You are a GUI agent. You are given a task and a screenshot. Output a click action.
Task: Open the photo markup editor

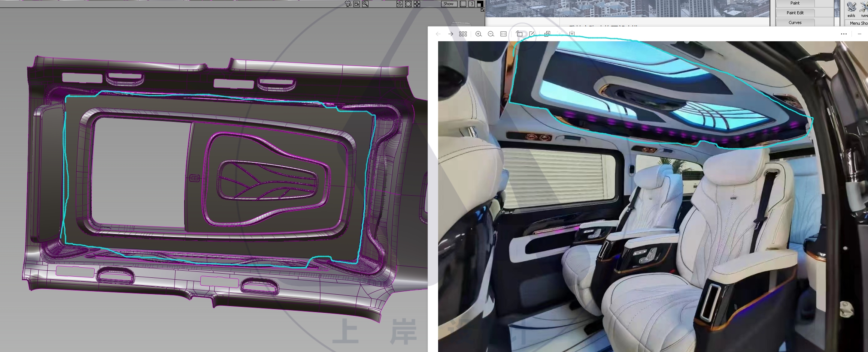[x=532, y=34]
